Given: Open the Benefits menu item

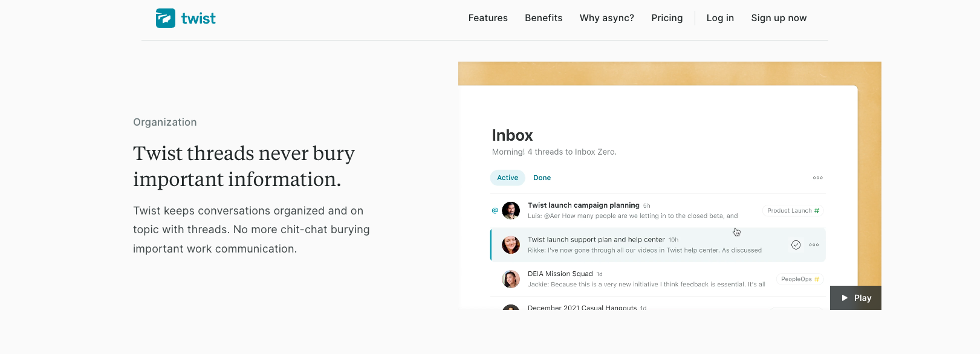Looking at the screenshot, I should tap(544, 18).
